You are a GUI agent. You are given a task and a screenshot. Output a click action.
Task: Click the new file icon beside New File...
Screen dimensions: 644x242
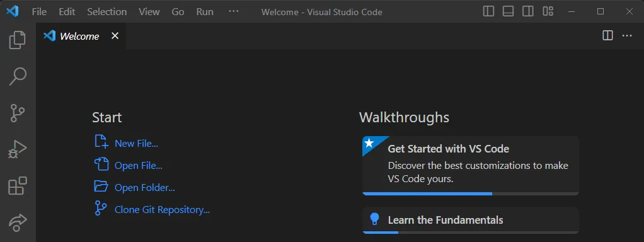(101, 141)
